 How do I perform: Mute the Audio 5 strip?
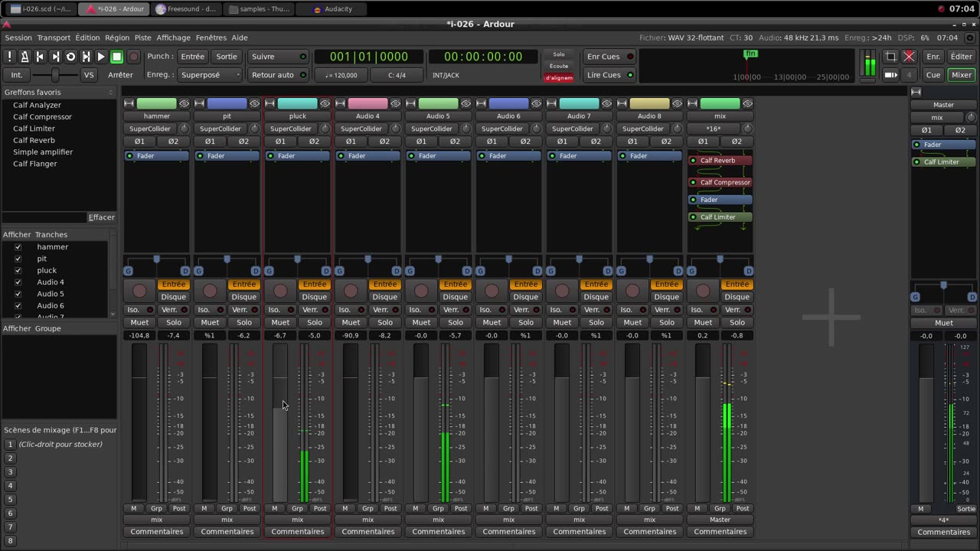421,322
